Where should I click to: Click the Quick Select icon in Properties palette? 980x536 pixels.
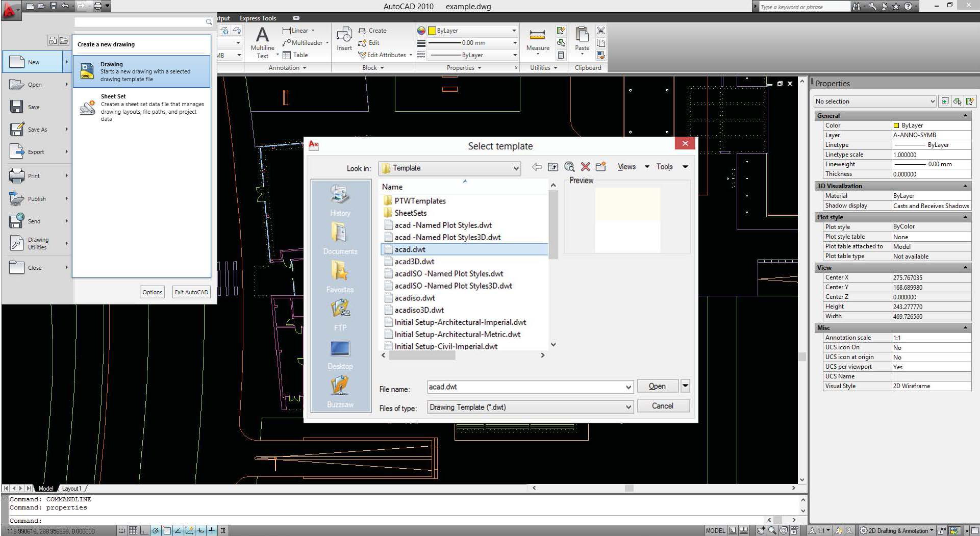[x=970, y=101]
